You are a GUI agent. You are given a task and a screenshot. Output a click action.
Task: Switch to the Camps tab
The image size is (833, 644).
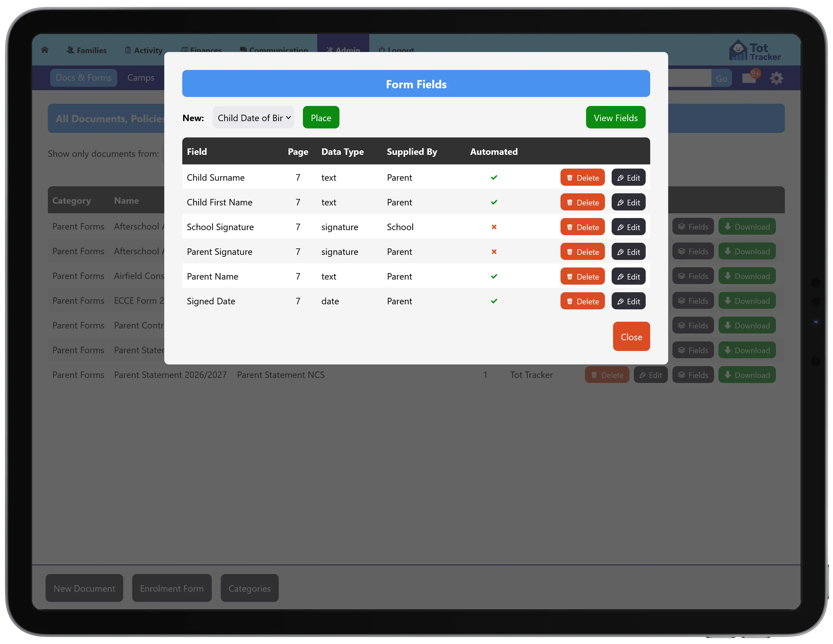pyautogui.click(x=141, y=78)
